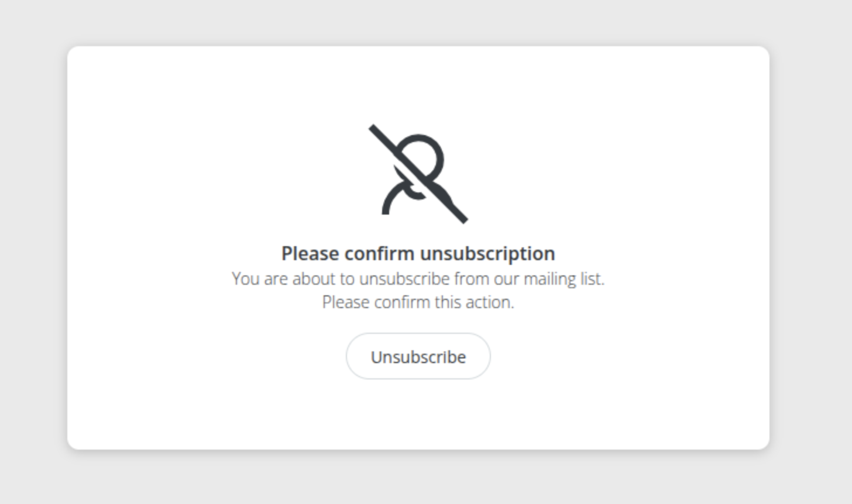This screenshot has width=852, height=504.
Task: Click the unsubscribed-user symbol above the heading
Action: click(x=418, y=174)
